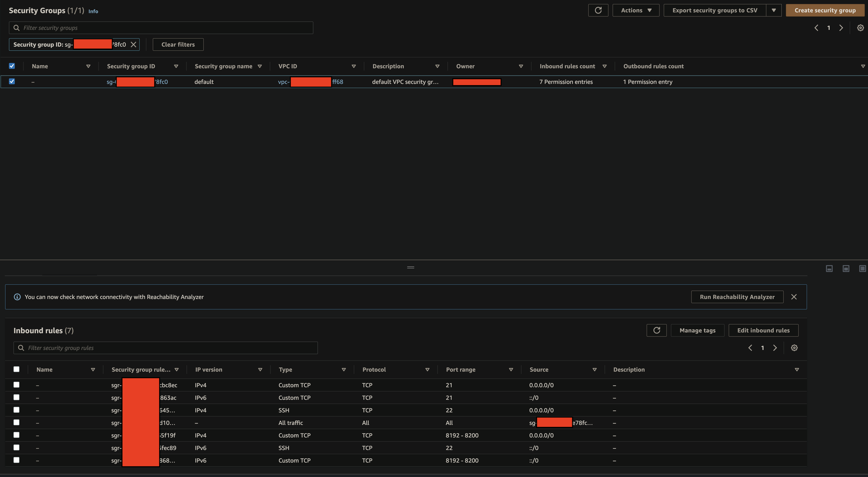The width and height of the screenshot is (868, 477).
Task: Select the IPv6 8192 - 8200 rule checkbox
Action: click(x=16, y=460)
